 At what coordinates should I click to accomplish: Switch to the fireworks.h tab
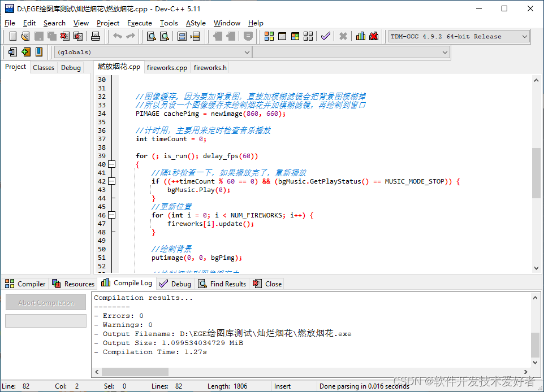tap(210, 67)
